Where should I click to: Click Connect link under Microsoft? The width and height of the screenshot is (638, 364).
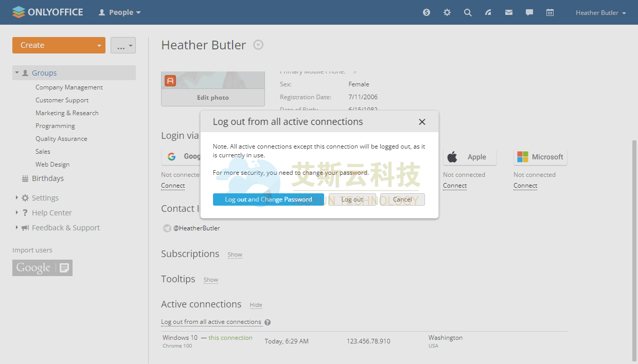(525, 186)
